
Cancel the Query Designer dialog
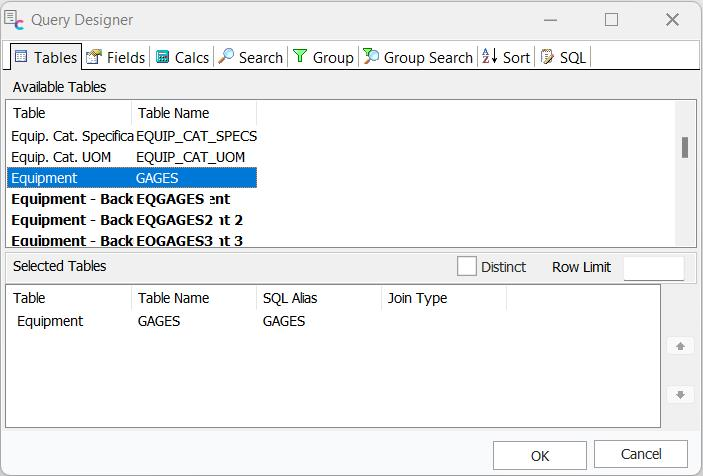[640, 454]
